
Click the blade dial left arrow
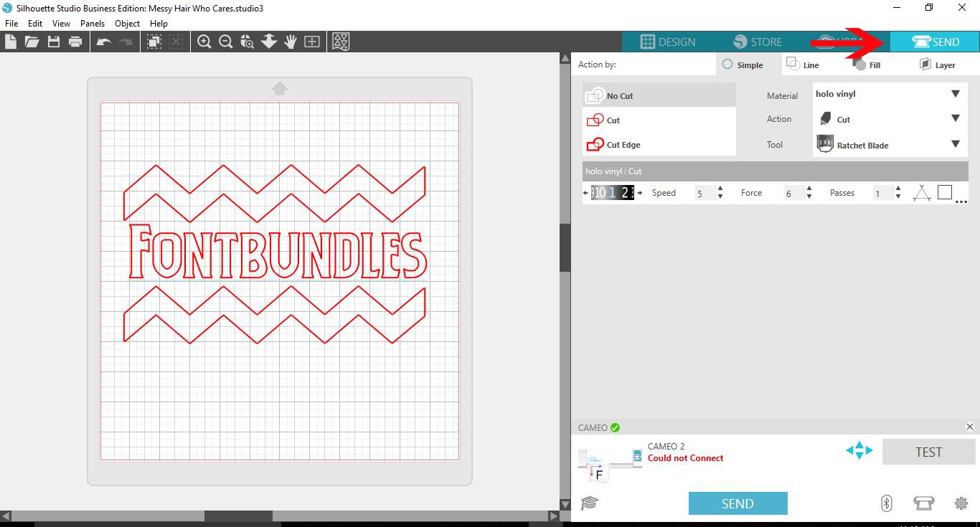point(586,192)
